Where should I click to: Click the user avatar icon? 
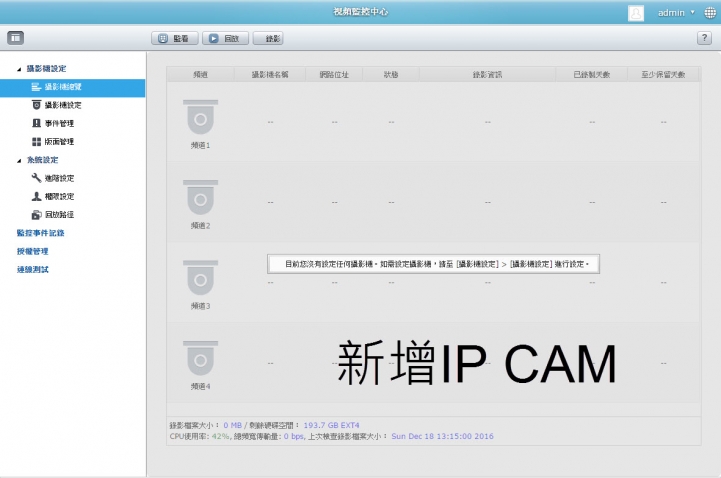(x=636, y=13)
